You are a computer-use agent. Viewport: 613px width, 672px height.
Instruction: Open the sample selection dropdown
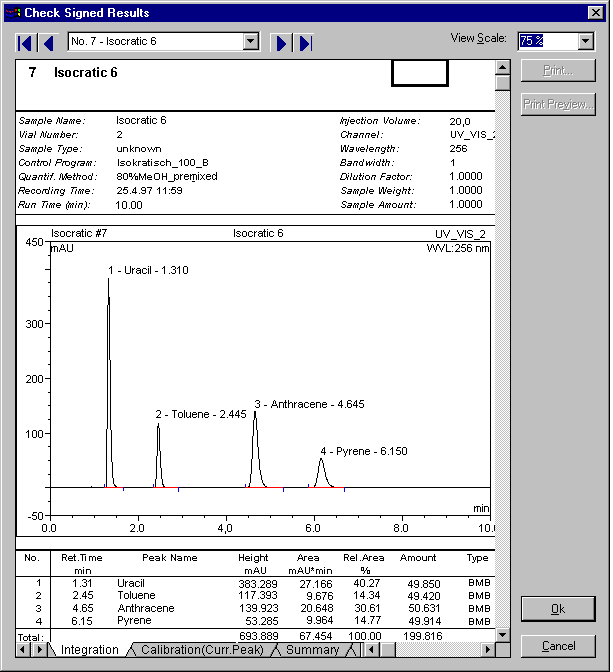point(251,42)
